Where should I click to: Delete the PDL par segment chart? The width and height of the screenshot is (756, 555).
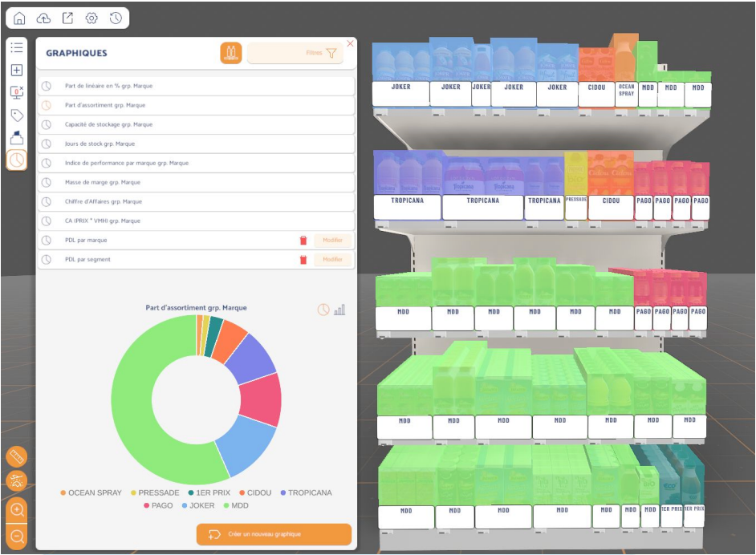point(303,260)
